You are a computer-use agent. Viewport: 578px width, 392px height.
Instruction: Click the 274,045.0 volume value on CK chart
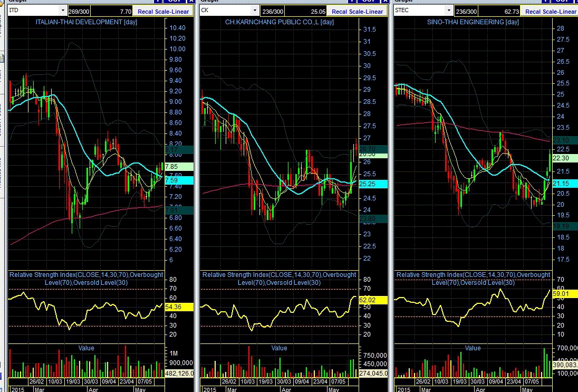coord(373,373)
